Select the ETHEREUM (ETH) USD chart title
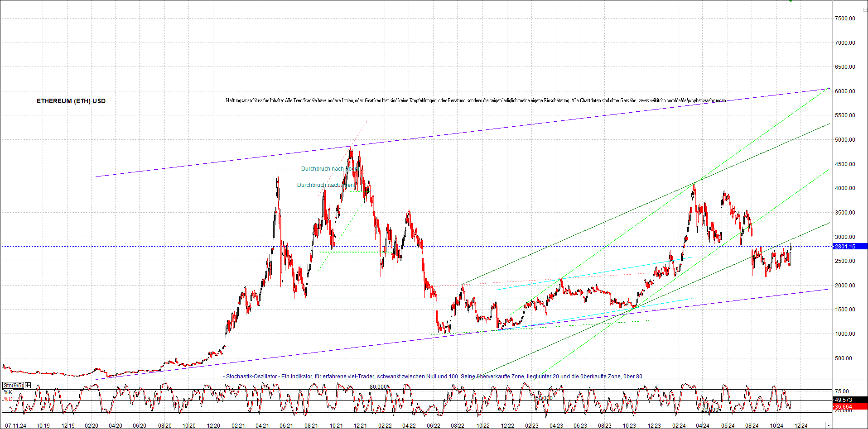The width and height of the screenshot is (868, 429). (x=71, y=101)
